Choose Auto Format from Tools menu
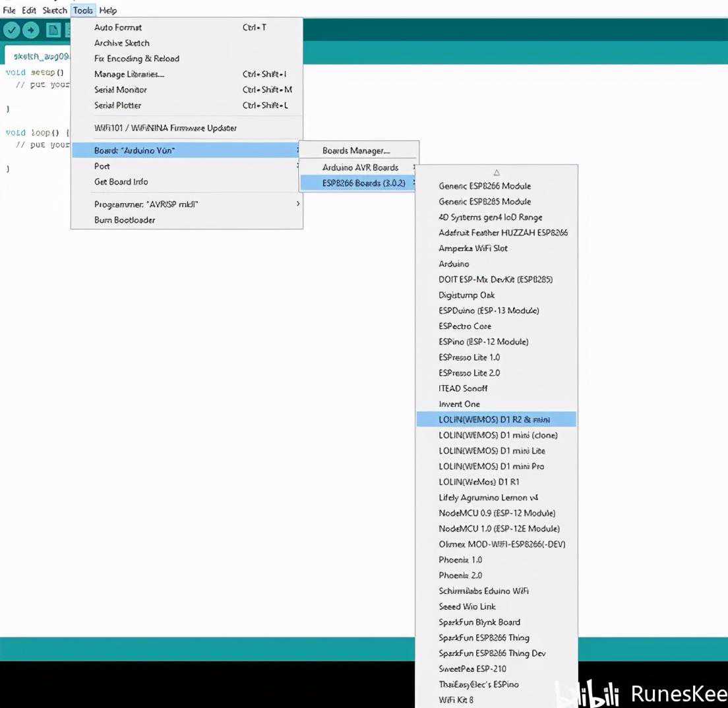This screenshot has height=708, width=728. pos(187,28)
